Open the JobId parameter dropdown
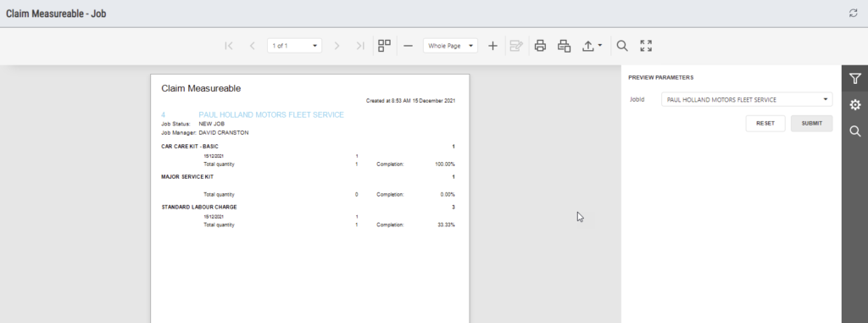868x323 pixels. (747, 100)
